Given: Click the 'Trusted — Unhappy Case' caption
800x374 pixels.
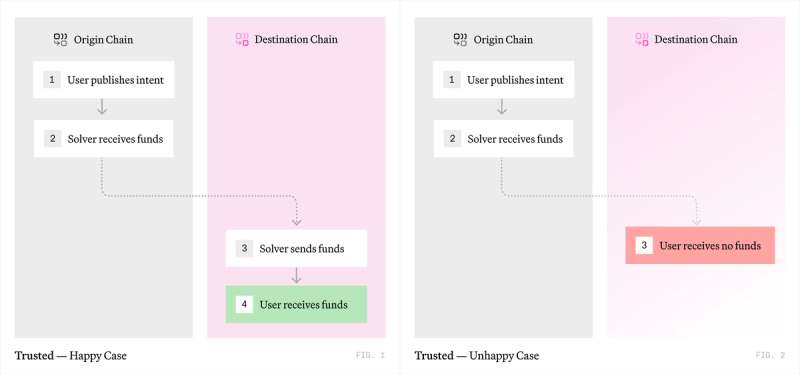Looking at the screenshot, I should click(477, 356).
